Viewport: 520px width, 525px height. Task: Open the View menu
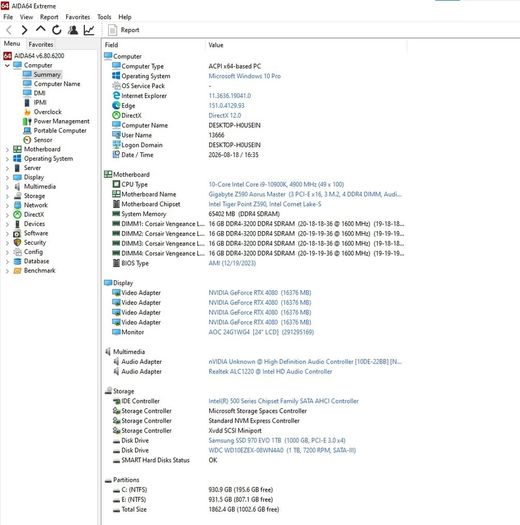pos(26,17)
